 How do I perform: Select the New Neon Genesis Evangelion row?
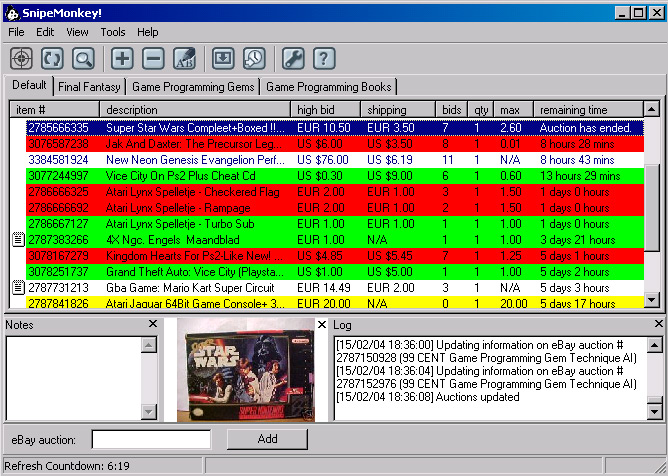click(x=335, y=160)
